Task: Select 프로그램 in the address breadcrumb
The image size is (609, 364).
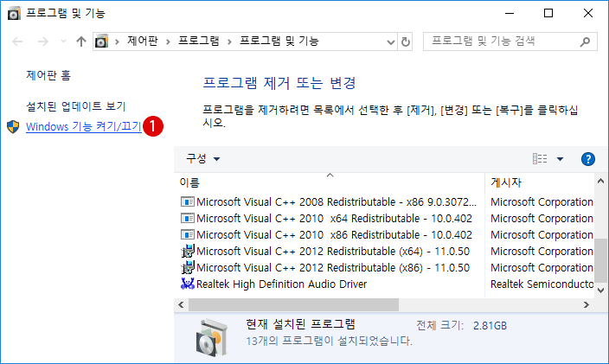Action: point(198,41)
